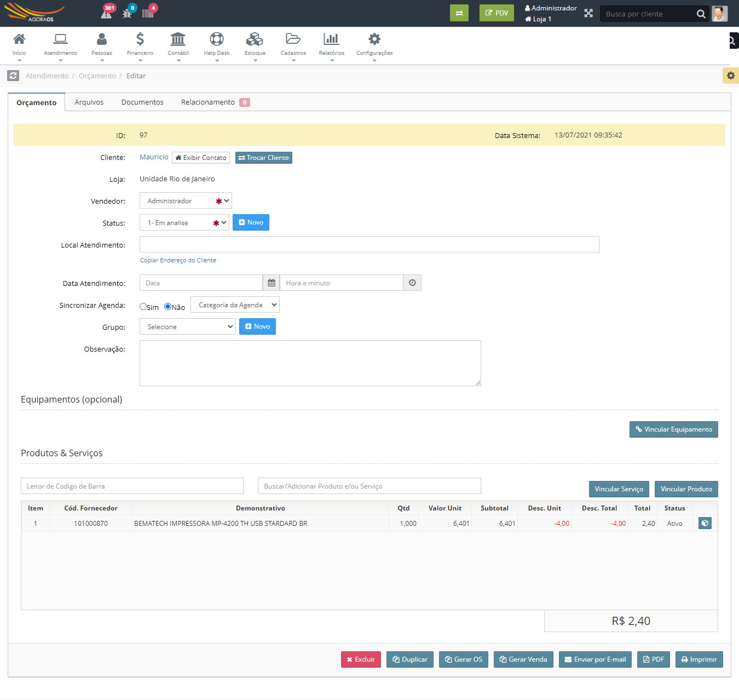739x700 pixels.
Task: Open the Vendedor Administrador dropdown
Action: click(x=186, y=200)
